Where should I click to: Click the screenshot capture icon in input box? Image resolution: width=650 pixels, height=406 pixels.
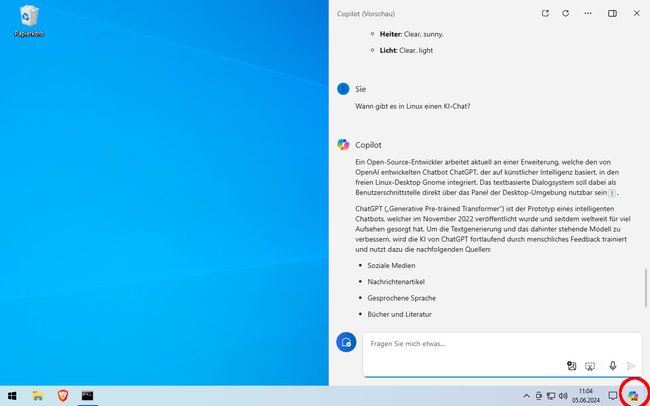point(590,366)
